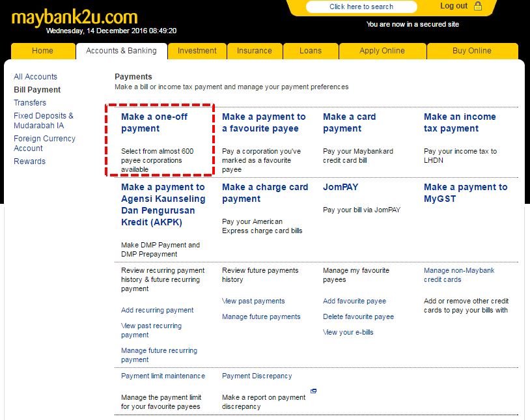Click 'Make DMP Payment and DMP Prepayment'
The width and height of the screenshot is (530, 420).
[160, 249]
